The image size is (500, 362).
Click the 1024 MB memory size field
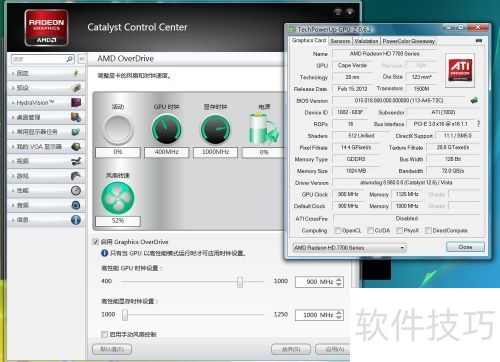(x=356, y=171)
